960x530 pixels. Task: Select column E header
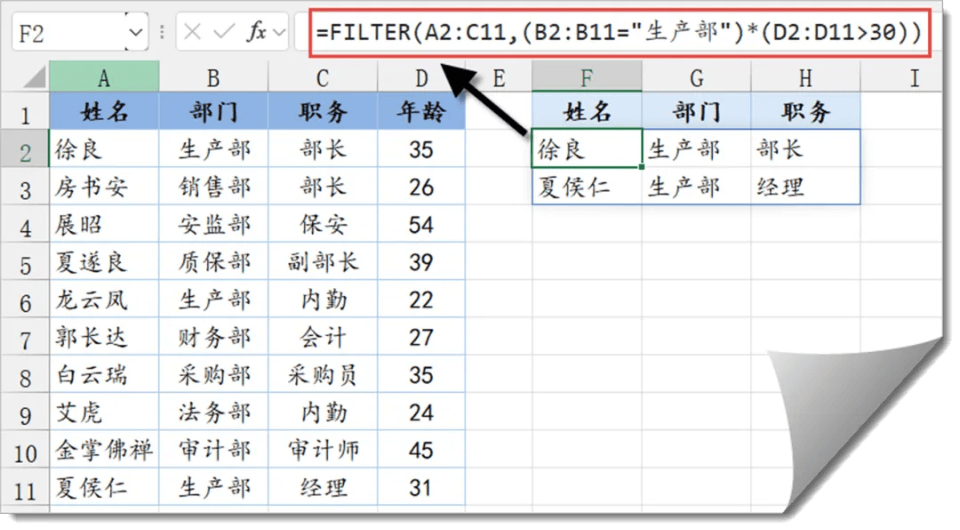click(499, 77)
